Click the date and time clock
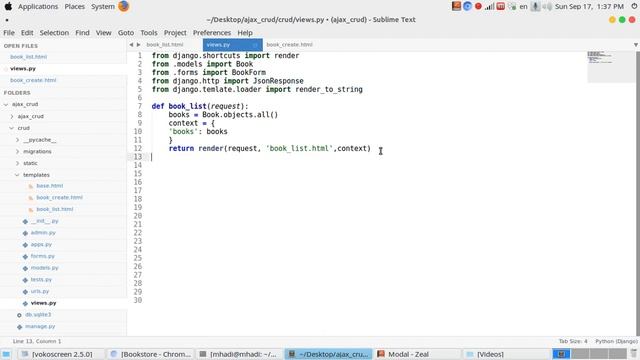Viewport: 640px width, 360px height. (x=589, y=7)
